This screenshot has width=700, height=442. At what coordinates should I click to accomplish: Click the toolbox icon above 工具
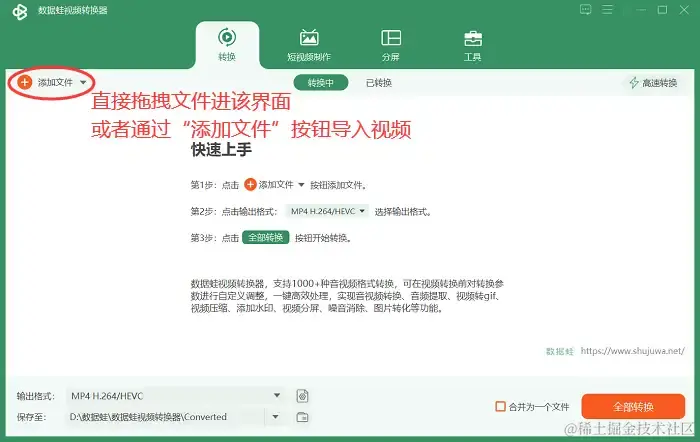(x=472, y=38)
